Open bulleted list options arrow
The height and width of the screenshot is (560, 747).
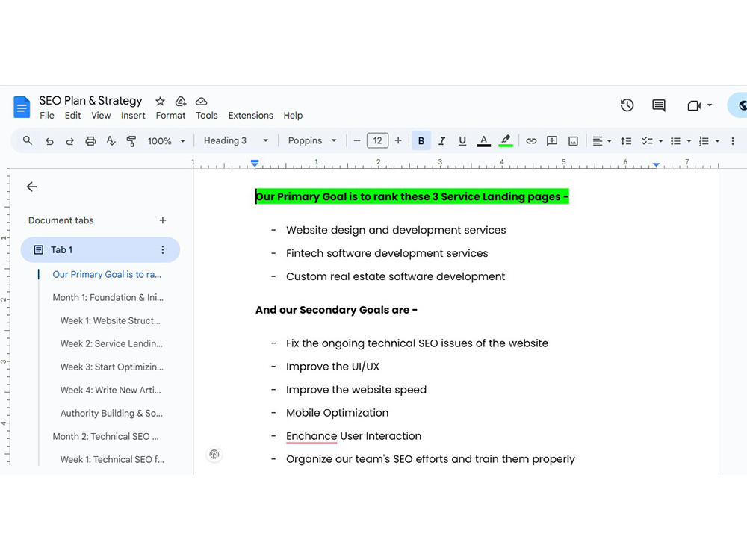pyautogui.click(x=689, y=141)
